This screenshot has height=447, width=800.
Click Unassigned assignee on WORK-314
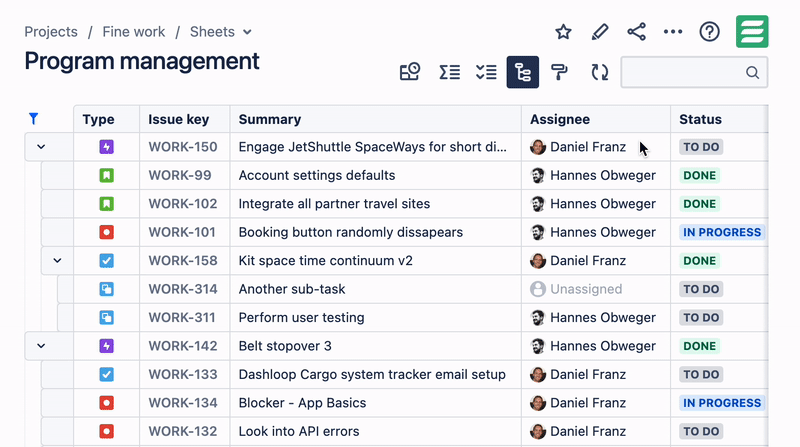[576, 289]
